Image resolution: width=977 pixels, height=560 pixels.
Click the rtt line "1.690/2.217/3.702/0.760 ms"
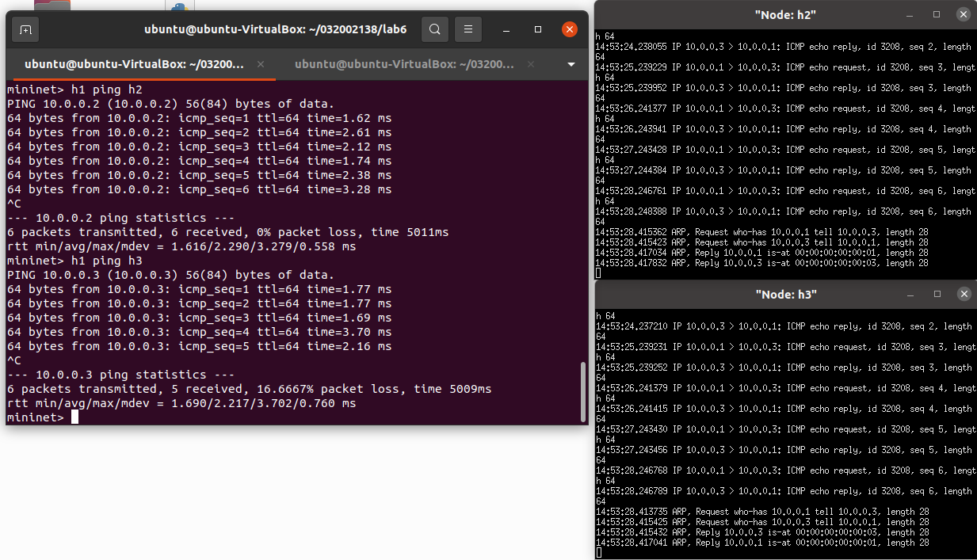pos(181,403)
